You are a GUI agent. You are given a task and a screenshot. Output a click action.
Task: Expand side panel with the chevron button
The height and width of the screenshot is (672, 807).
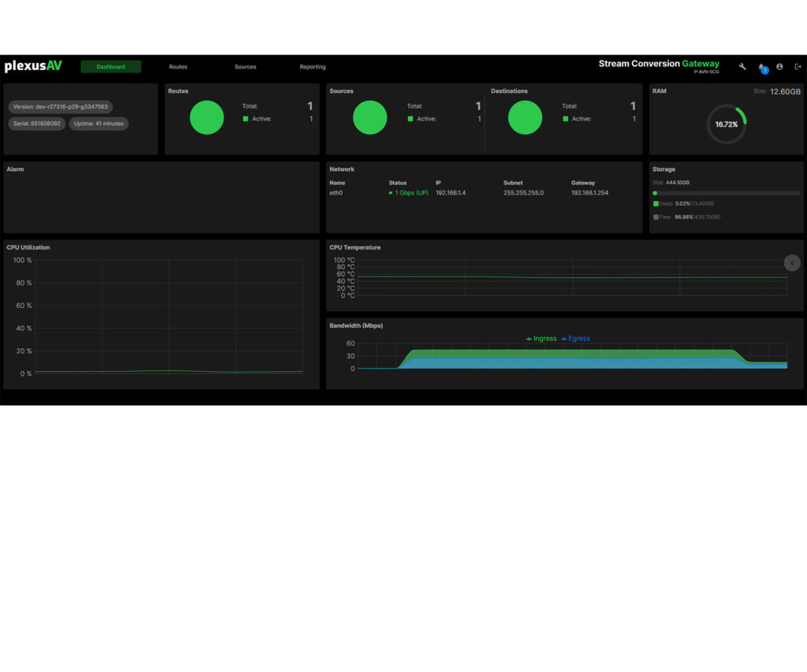792,263
